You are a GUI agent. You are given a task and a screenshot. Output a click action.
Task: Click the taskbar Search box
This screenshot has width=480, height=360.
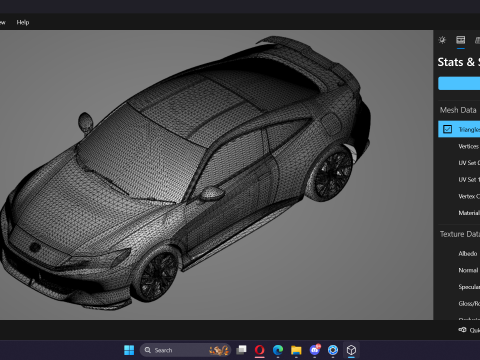tap(185, 350)
